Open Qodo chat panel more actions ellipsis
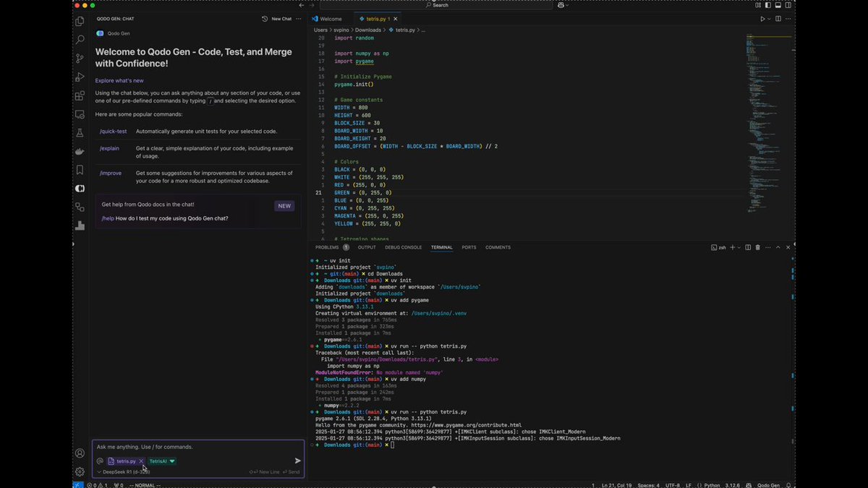Screen dimensions: 868x488 pos(299,19)
